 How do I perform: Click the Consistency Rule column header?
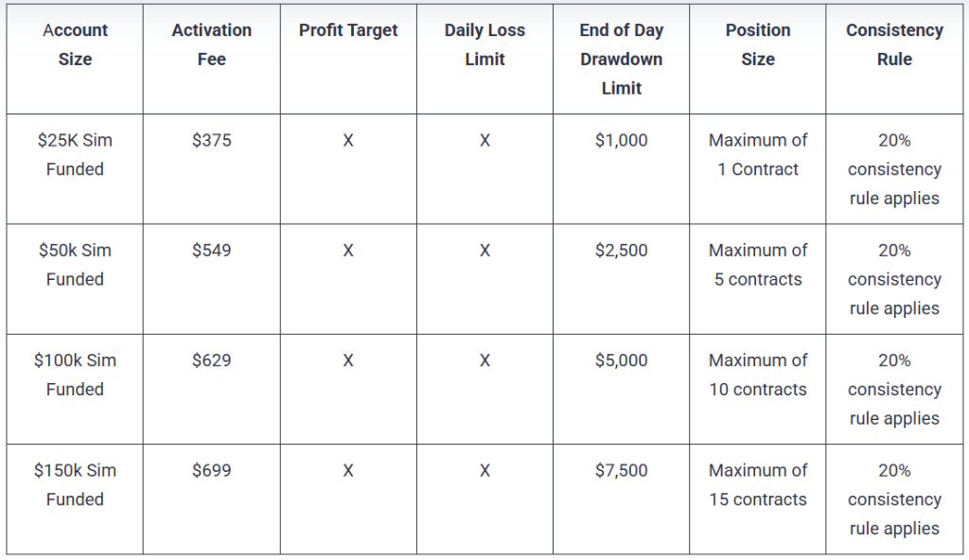click(x=894, y=44)
